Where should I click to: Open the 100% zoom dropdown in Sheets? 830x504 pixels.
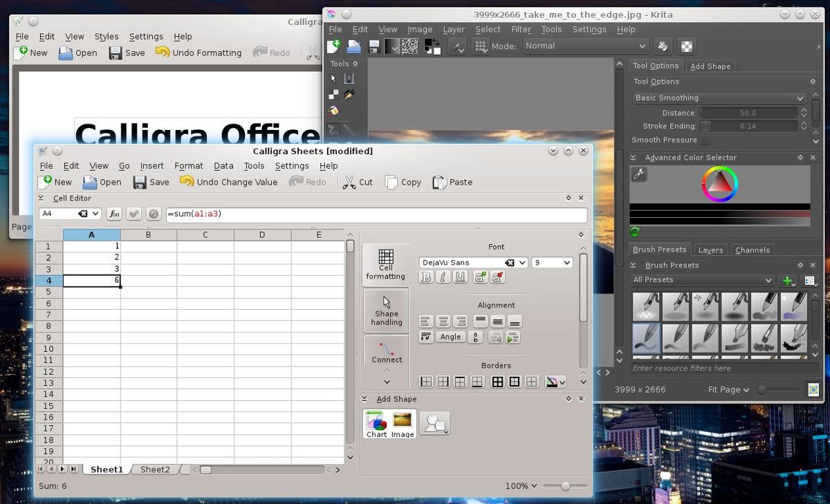(521, 486)
